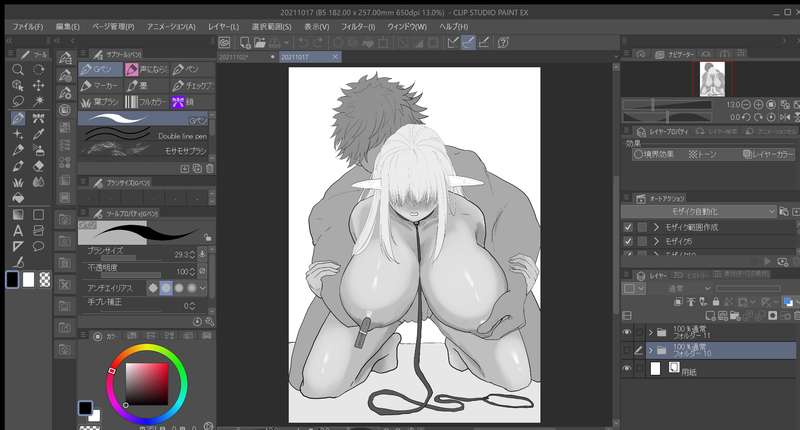Hide the 用紙 paper layer

[x=627, y=368]
